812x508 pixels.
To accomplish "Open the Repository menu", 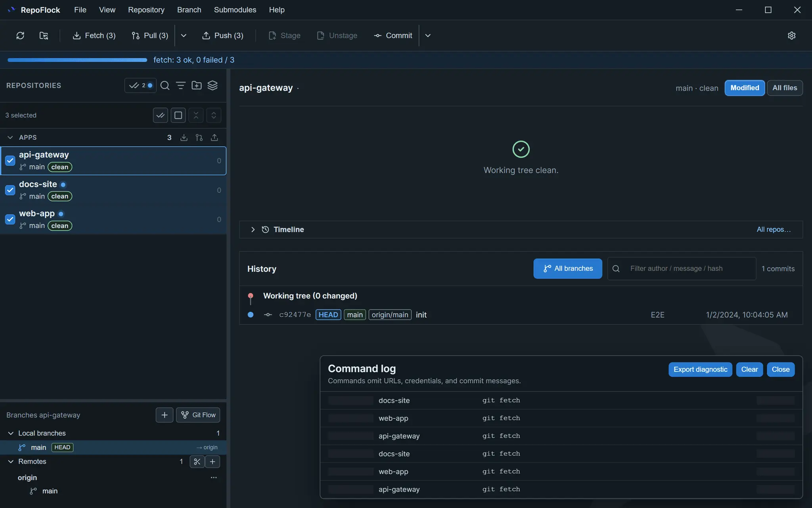I will point(146,10).
